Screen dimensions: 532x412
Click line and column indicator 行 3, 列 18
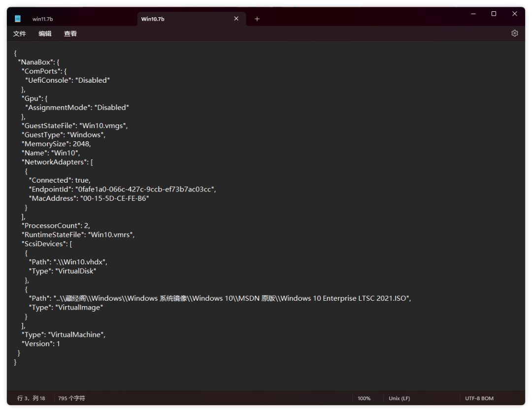(31, 398)
